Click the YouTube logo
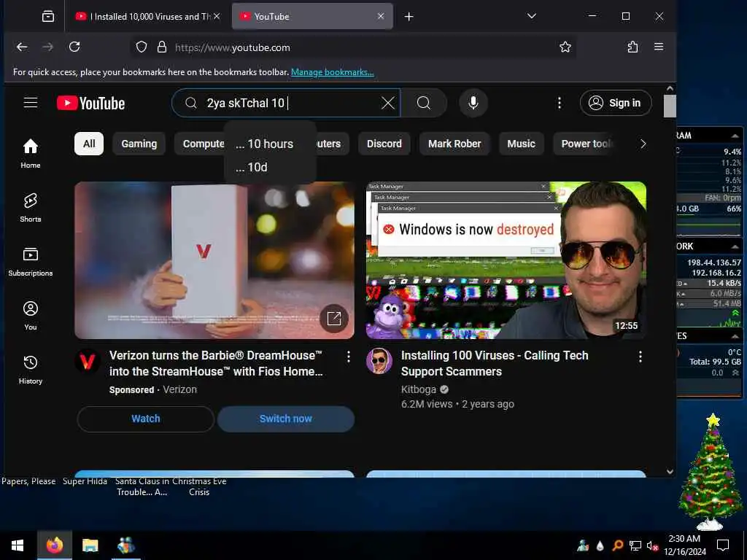Screen dimensions: 747x560 pos(91,104)
